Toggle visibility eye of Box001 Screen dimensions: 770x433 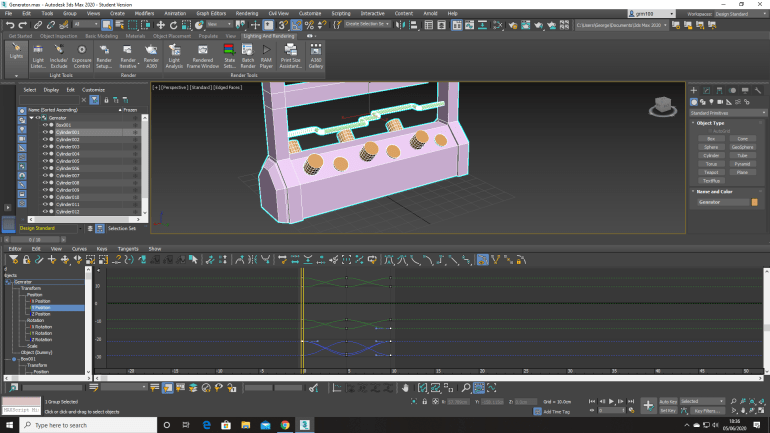coord(45,125)
